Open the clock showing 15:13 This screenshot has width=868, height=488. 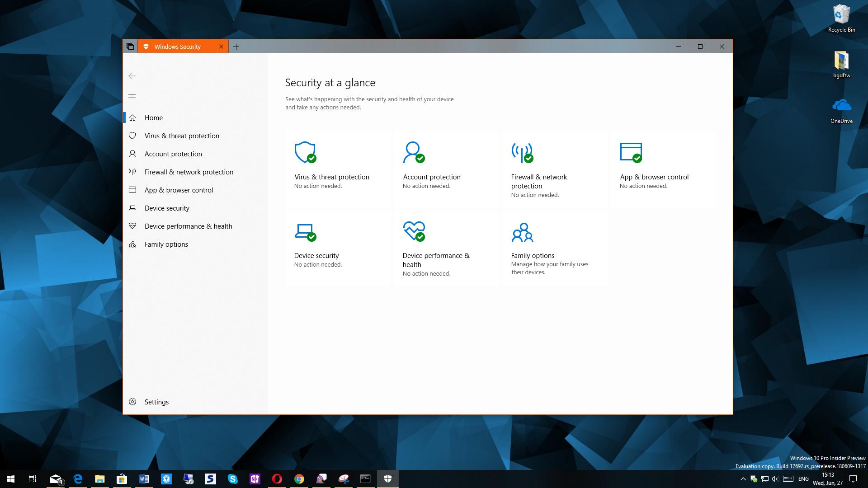pyautogui.click(x=828, y=479)
